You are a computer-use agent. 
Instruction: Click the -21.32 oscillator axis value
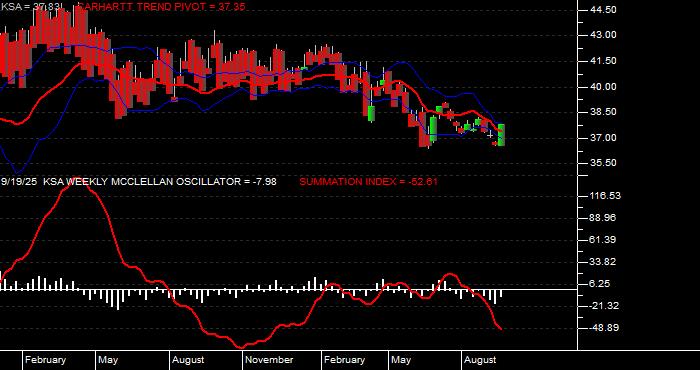click(603, 306)
